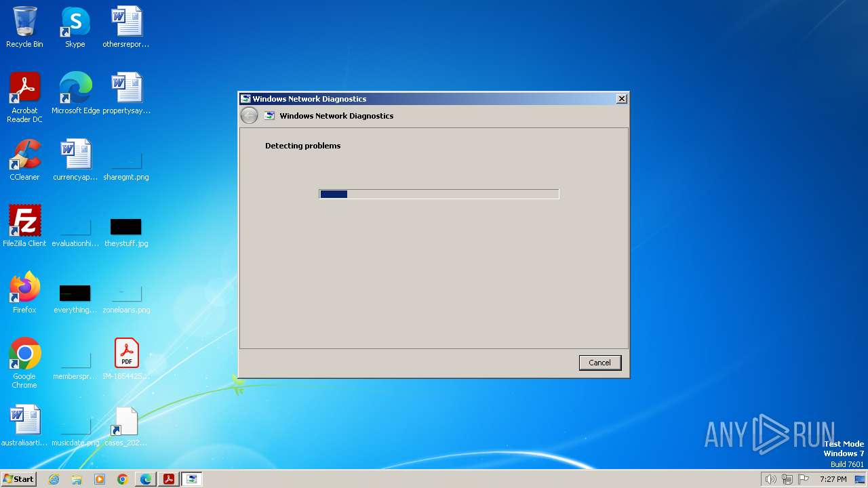
Task: Launch Edge from the taskbar
Action: [x=146, y=479]
